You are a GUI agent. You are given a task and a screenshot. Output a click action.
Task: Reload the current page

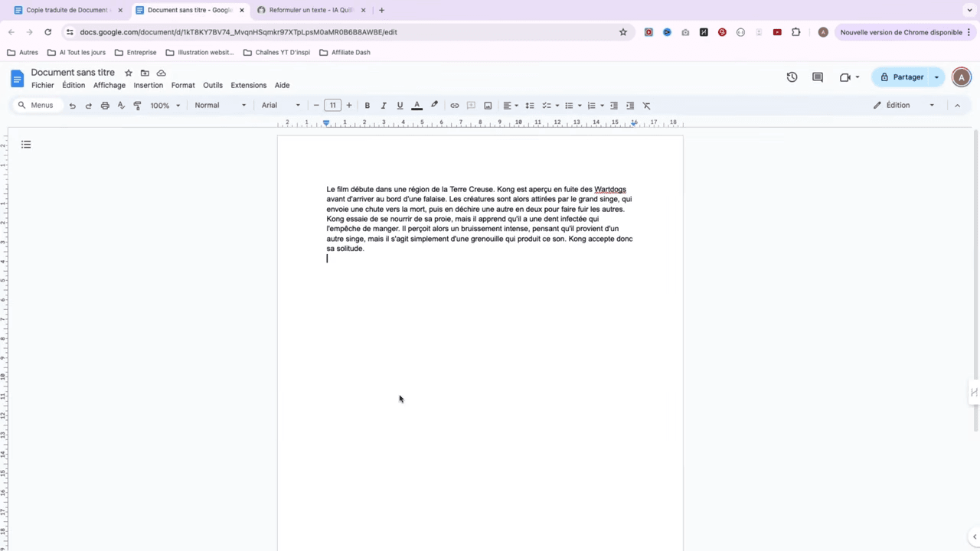[x=47, y=32]
